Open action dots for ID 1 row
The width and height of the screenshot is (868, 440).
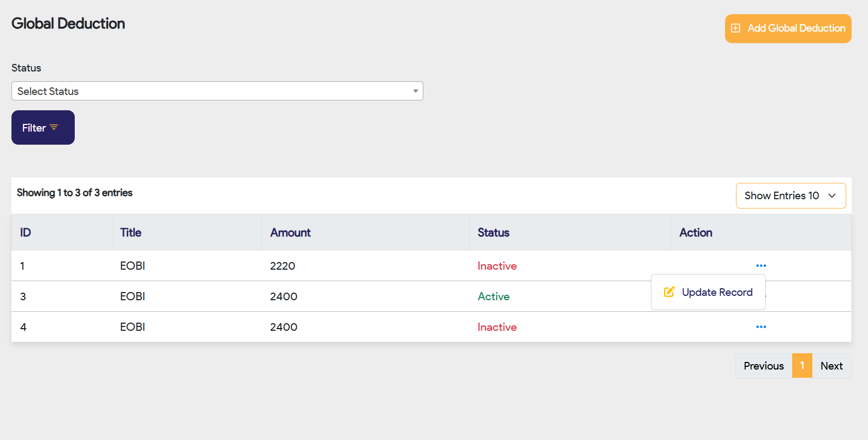click(761, 266)
